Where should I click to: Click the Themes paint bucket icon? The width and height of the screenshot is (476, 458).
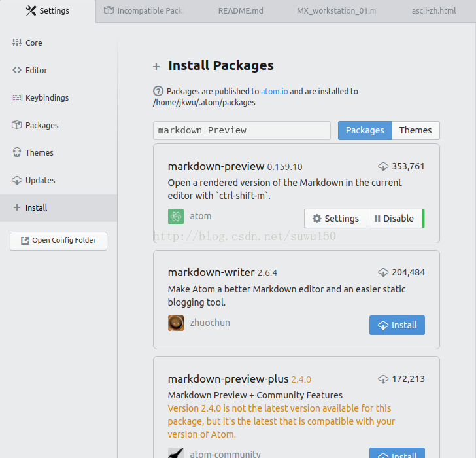(17, 152)
